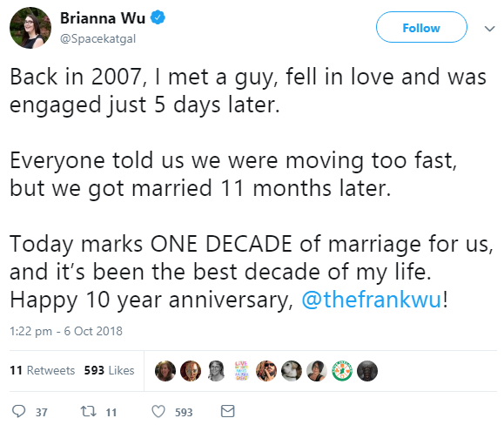Viewport: 504px width, 425px height.
Task: Click the blue verified badge
Action: pos(158,17)
